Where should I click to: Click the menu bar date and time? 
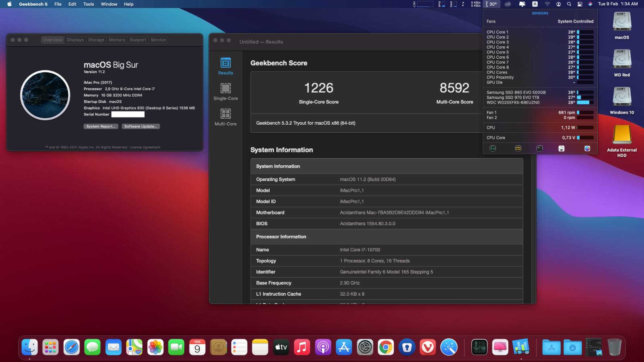point(618,4)
